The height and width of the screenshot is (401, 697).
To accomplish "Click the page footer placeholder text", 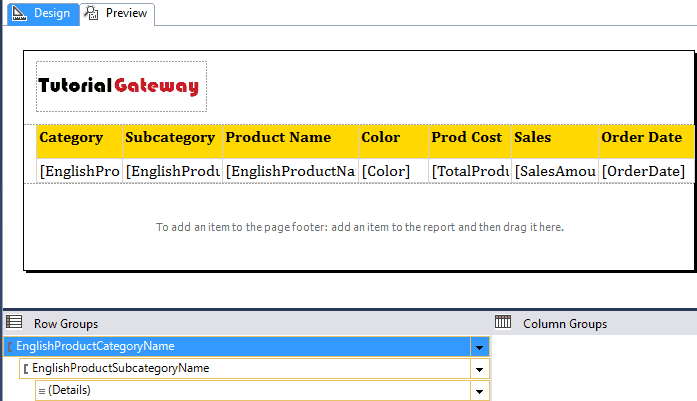I will [360, 227].
